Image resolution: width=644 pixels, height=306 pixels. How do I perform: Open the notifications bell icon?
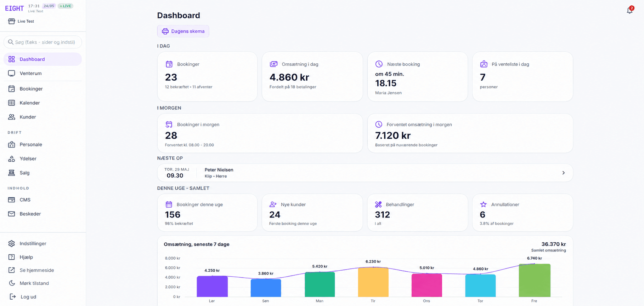(629, 10)
